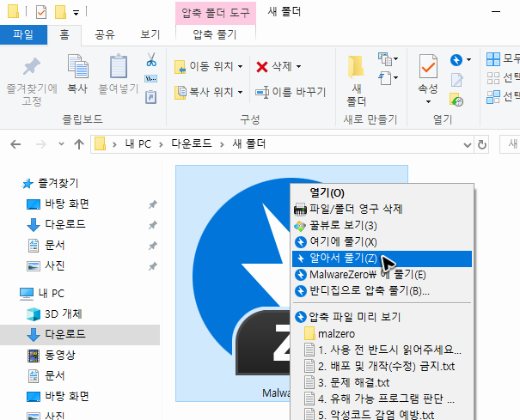Go up one level with up arrow
This screenshot has height=420, width=520.
point(79,144)
